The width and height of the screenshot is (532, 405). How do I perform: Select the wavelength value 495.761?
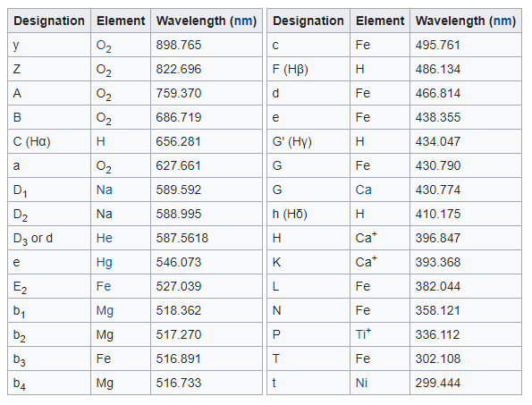[x=438, y=45]
